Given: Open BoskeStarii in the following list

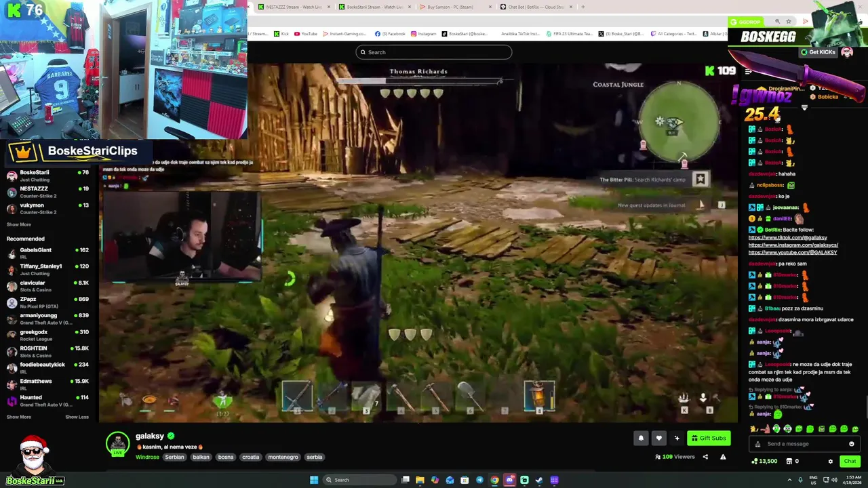Looking at the screenshot, I should [47, 176].
